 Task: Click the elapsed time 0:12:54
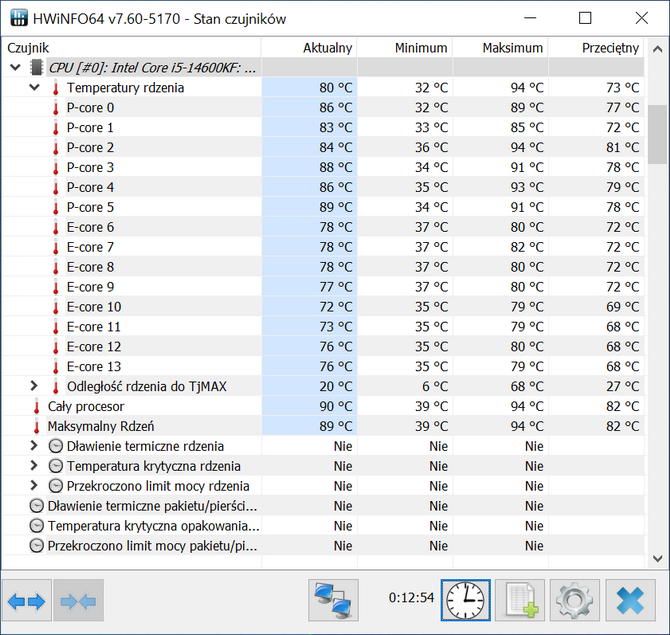pyautogui.click(x=411, y=597)
